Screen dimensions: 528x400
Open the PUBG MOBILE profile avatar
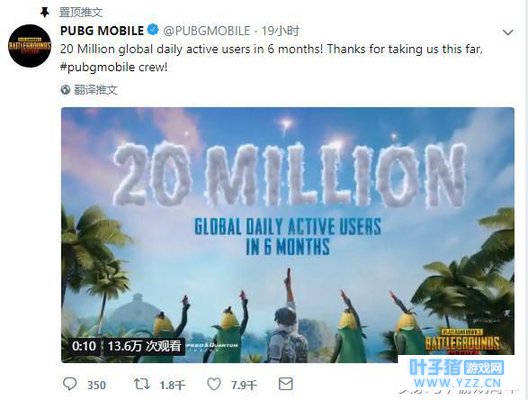click(x=30, y=46)
